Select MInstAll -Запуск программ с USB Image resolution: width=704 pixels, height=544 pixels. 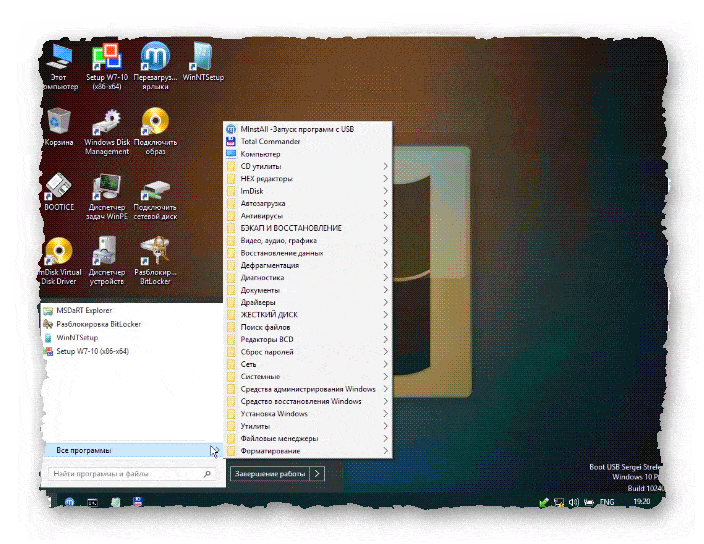click(x=308, y=129)
